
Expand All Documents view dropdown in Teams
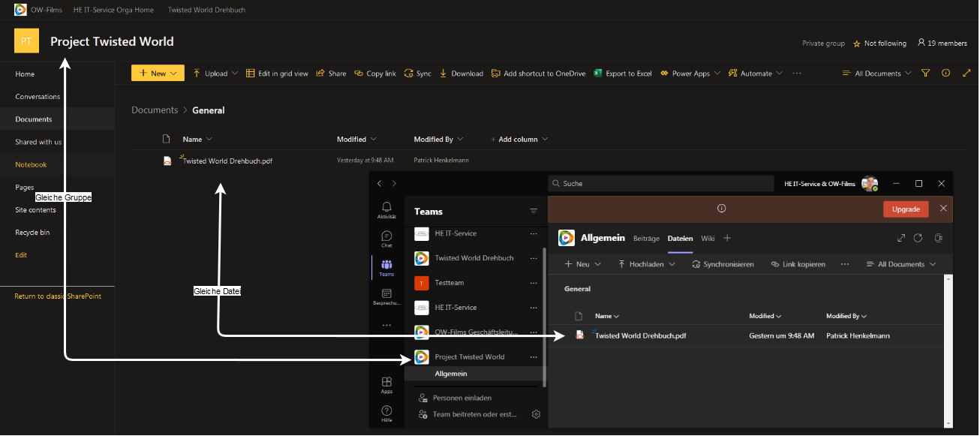901,264
